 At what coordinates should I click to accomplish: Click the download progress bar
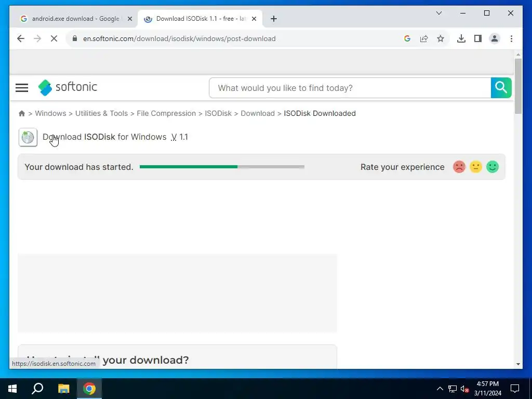(222, 167)
